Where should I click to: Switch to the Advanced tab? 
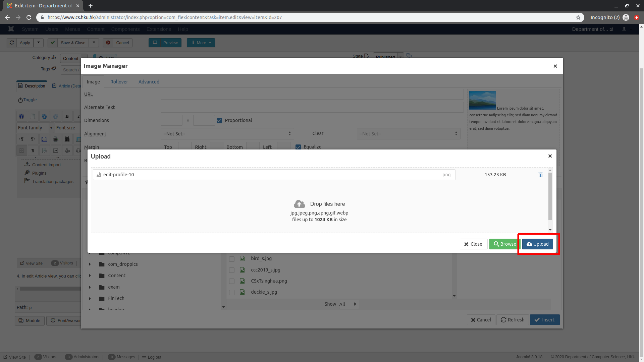pos(149,82)
